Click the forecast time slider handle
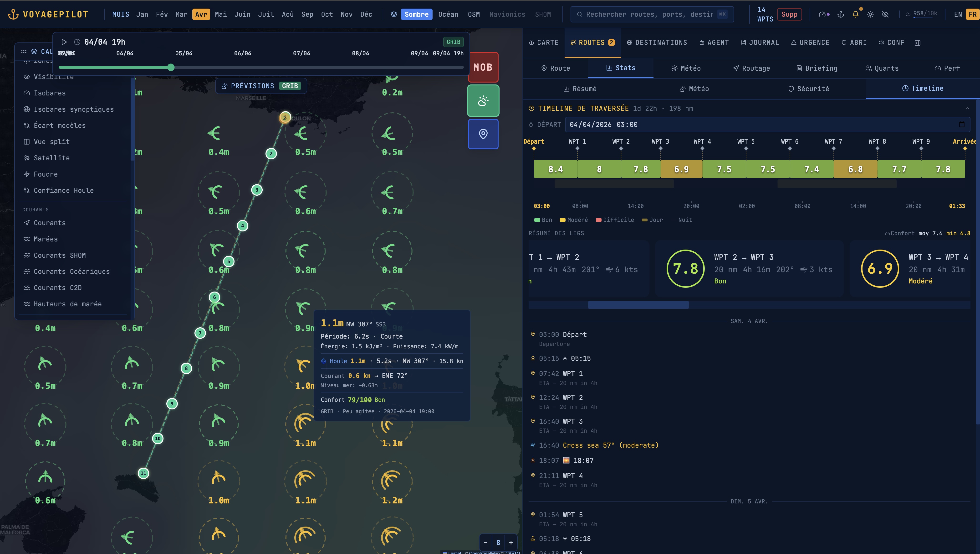980x554 pixels. pos(171,67)
